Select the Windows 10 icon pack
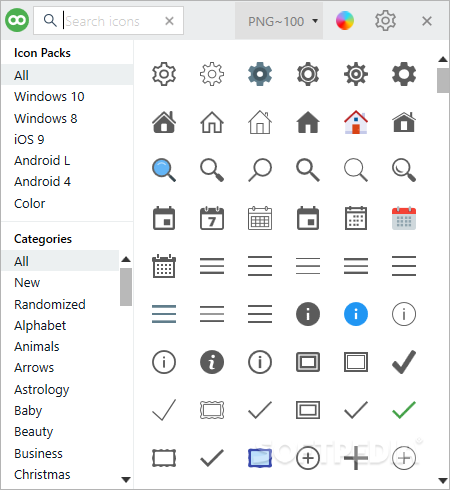 [49, 97]
